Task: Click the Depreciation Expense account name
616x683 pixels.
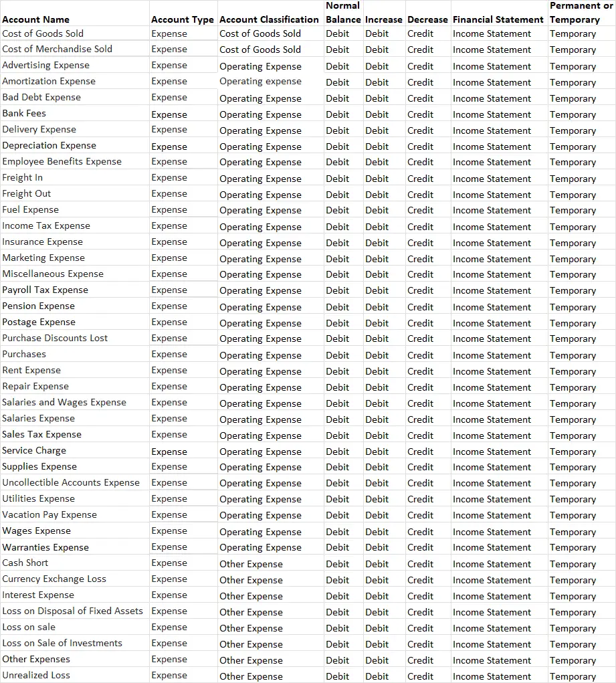Action: pyautogui.click(x=47, y=145)
